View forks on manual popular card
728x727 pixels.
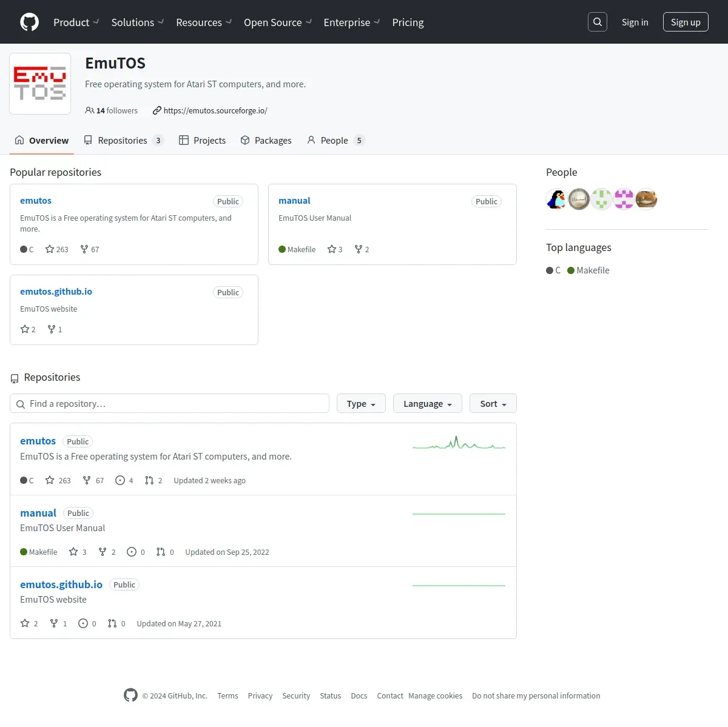(x=362, y=249)
